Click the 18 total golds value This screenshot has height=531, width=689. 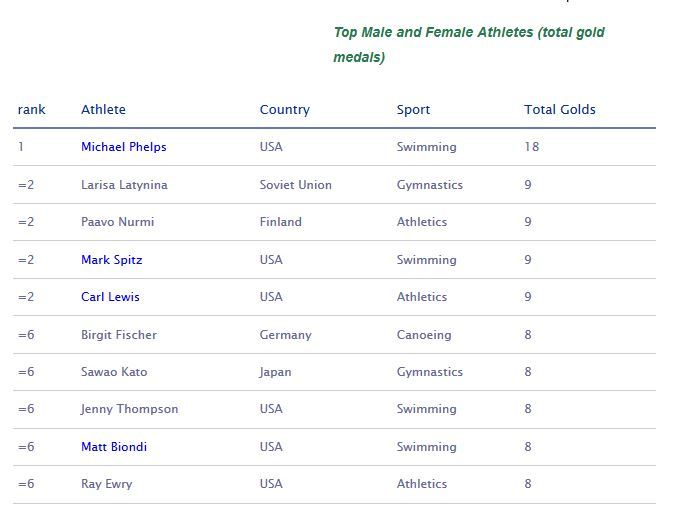pyautogui.click(x=531, y=147)
